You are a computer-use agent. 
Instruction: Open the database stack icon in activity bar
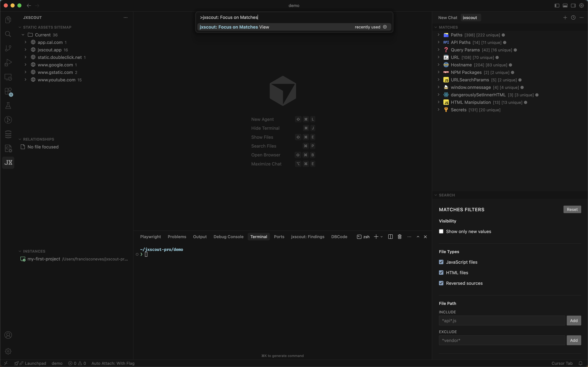point(8,134)
